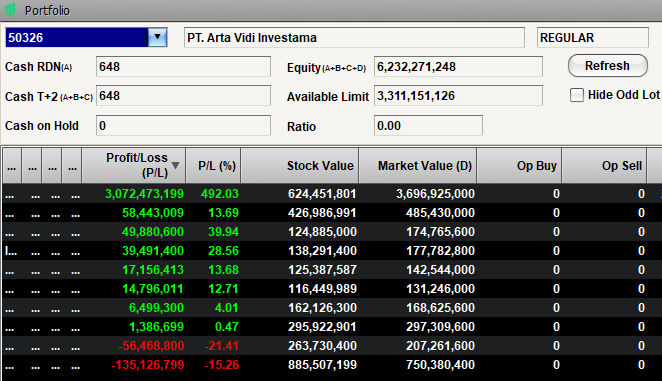Select profit cell 58,443,009

153,213
